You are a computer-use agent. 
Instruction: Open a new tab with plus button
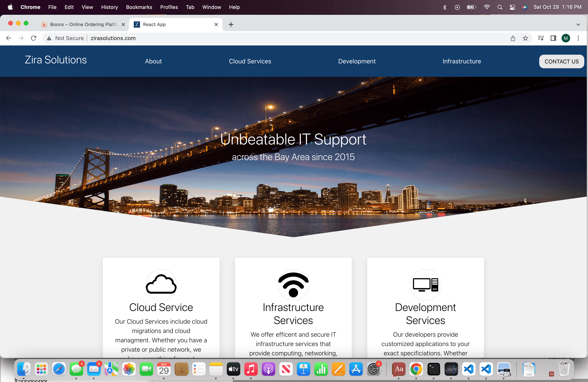pyautogui.click(x=231, y=25)
